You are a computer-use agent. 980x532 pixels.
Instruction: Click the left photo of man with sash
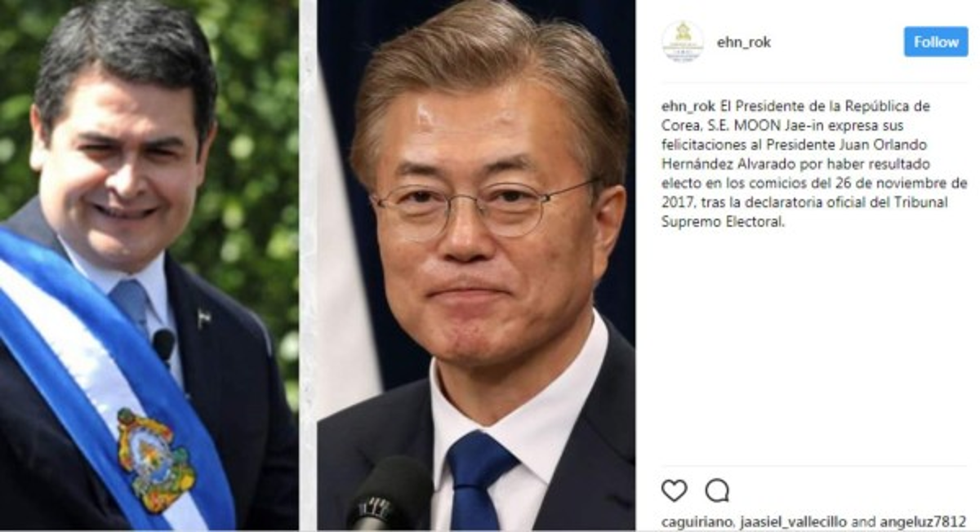point(149,266)
